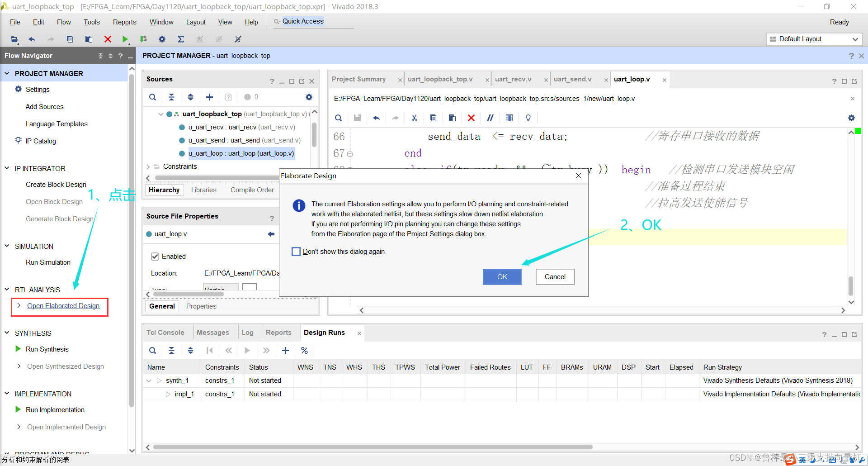The image size is (868, 466).
Task: Expand Open Synthesized Design entry
Action: (x=19, y=366)
